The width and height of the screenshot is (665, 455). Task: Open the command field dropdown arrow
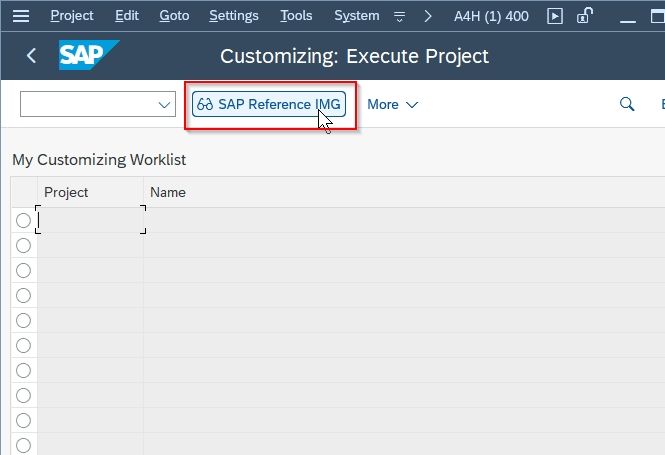164,104
